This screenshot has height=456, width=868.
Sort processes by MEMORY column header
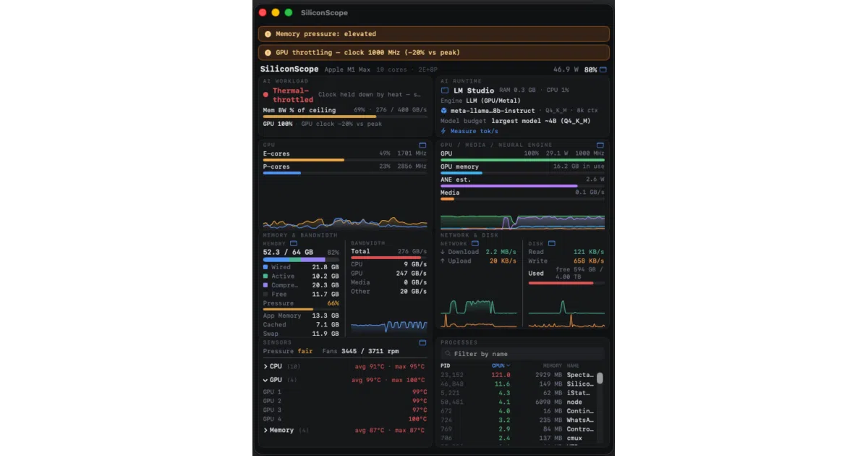tap(552, 366)
